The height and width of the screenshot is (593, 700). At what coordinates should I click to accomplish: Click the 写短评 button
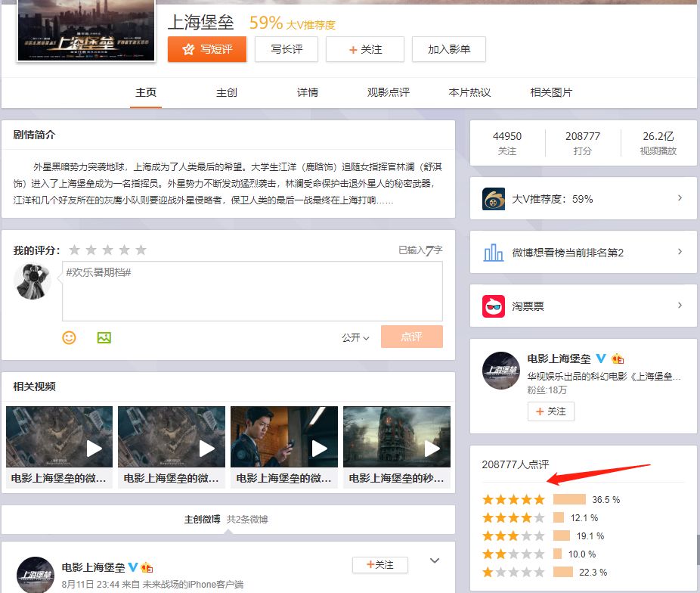coord(206,49)
